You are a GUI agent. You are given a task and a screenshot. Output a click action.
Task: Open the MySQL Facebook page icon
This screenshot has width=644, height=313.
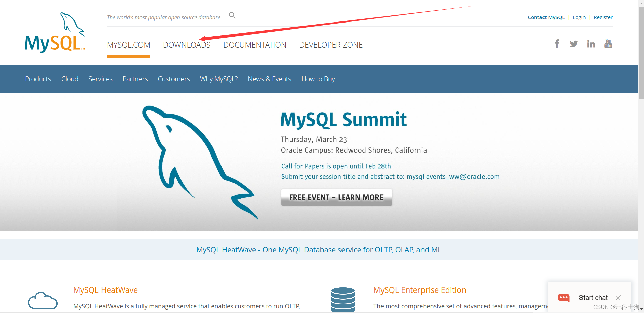tap(557, 44)
